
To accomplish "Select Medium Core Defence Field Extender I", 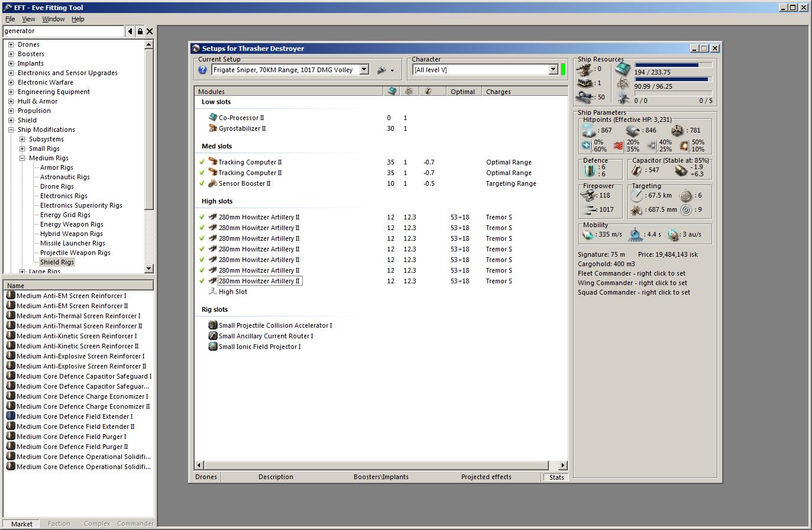I will (x=75, y=416).
